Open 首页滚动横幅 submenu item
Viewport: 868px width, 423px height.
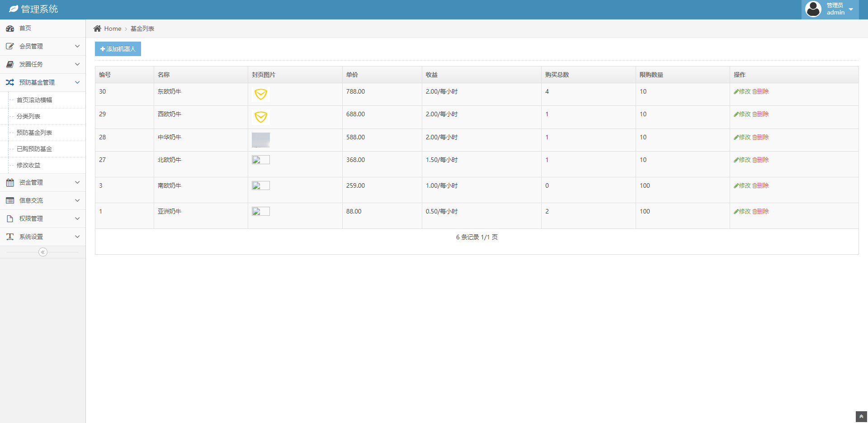(34, 100)
